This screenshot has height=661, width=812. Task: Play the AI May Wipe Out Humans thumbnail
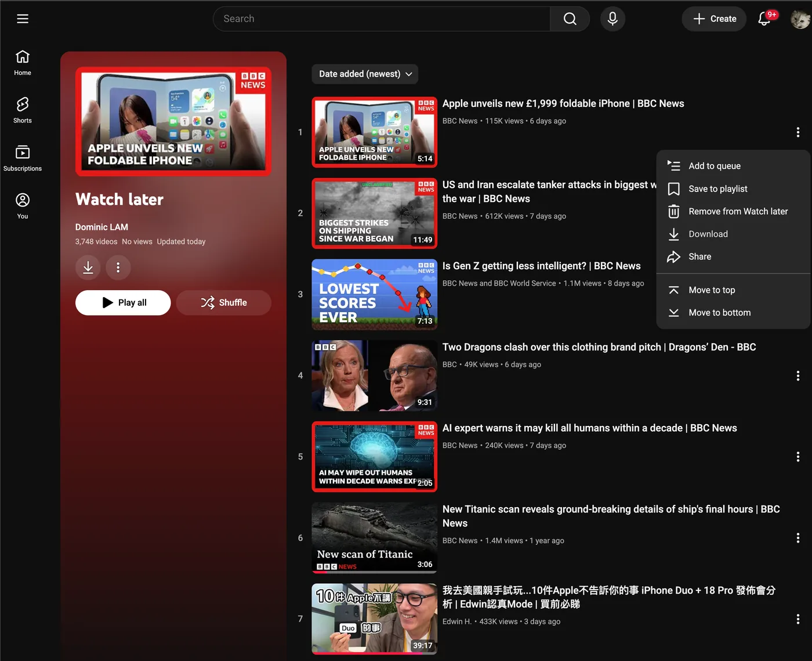375,457
